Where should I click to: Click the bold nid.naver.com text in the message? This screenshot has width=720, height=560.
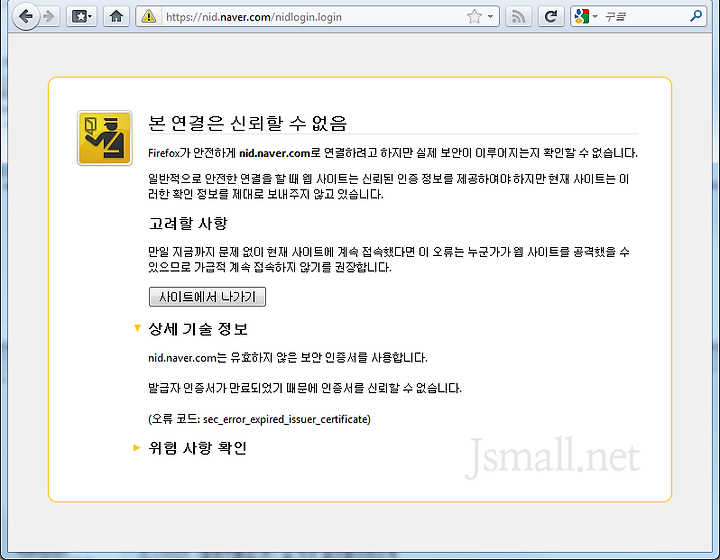click(275, 153)
